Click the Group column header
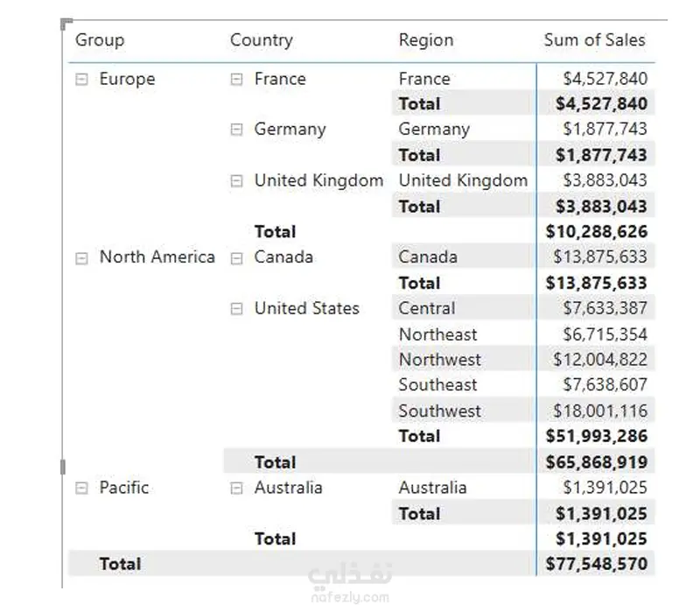Screen dimensions: 700x605 (100, 40)
